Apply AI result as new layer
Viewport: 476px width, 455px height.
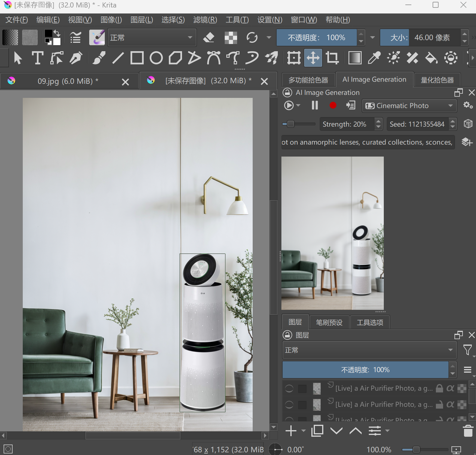point(467,142)
